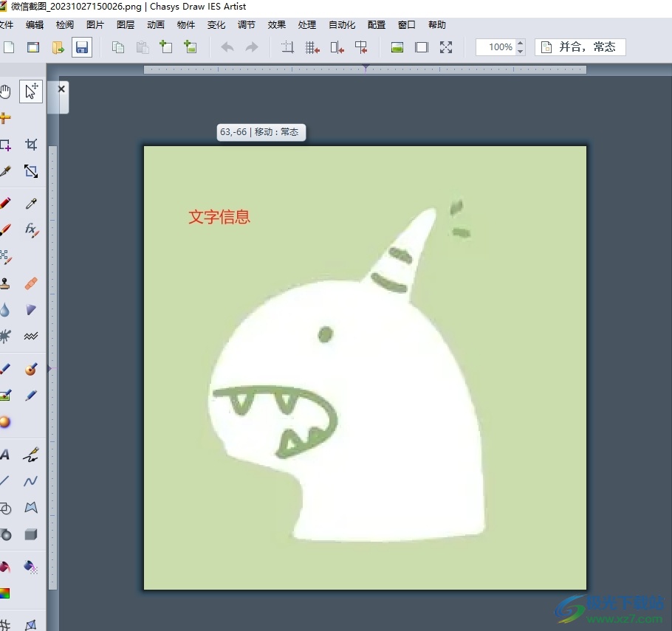Image resolution: width=672 pixels, height=631 pixels.
Task: Click the 100% zoom input field
Action: point(496,47)
